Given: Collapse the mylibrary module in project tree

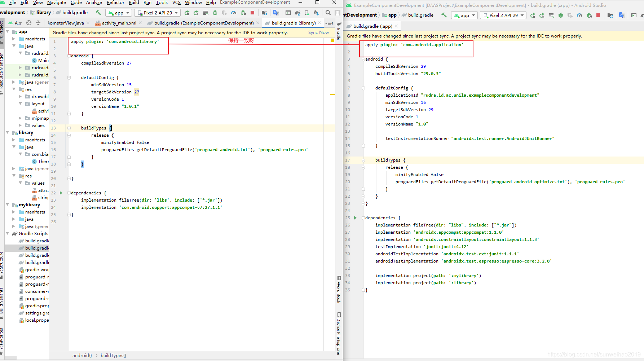Looking at the screenshot, I should pyautogui.click(x=8, y=204).
